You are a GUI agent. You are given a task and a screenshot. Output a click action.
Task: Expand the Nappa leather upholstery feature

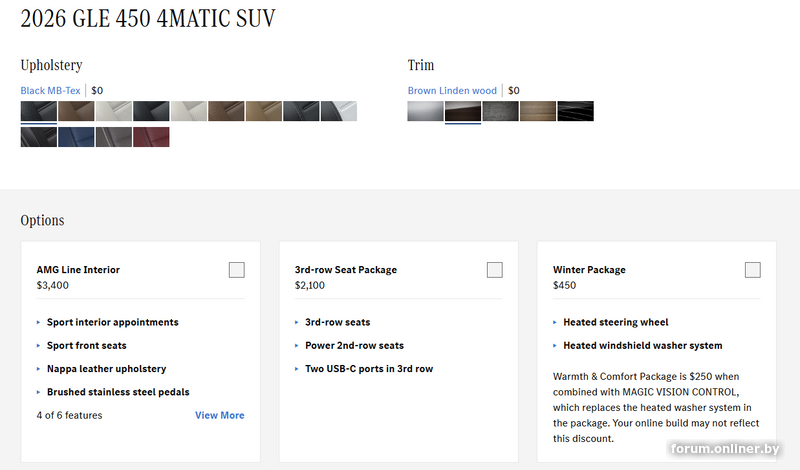106,369
